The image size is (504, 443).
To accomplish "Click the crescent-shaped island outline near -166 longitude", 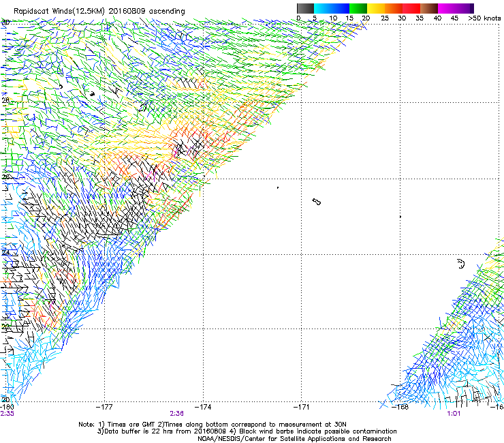I will [x=461, y=264].
